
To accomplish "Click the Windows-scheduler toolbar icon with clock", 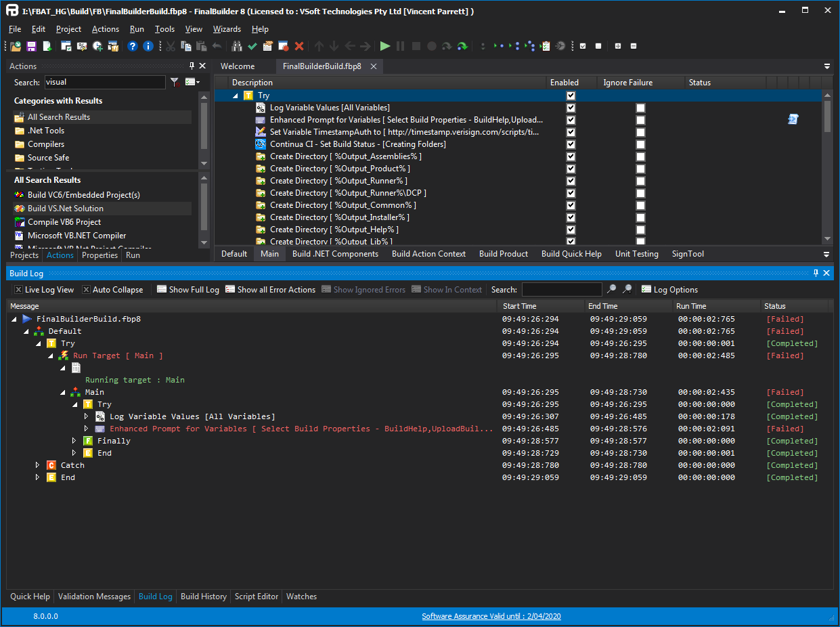I will [x=98, y=46].
